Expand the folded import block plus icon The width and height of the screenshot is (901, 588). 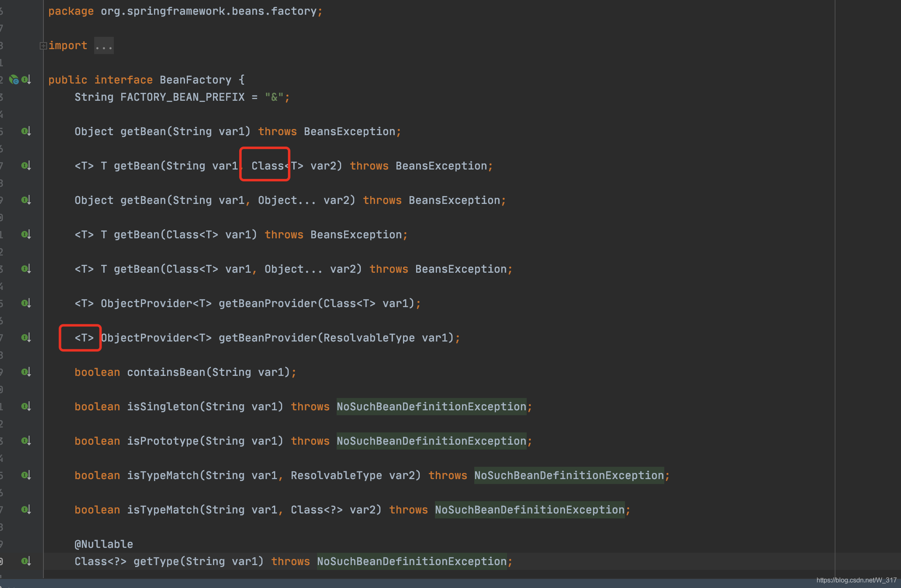[43, 46]
